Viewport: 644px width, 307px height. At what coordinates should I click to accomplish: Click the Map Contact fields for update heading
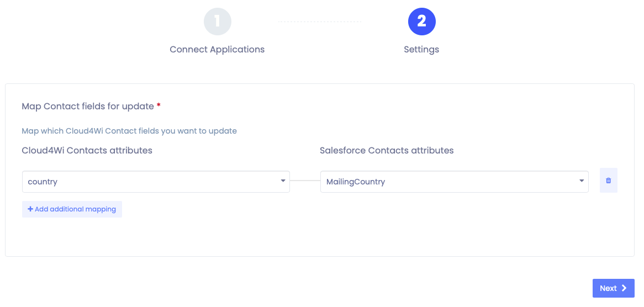(87, 107)
